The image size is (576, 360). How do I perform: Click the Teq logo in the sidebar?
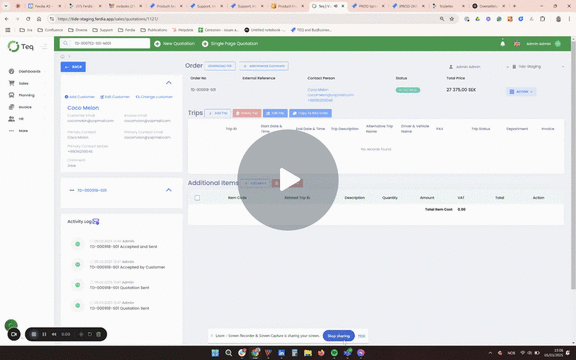[21, 46]
